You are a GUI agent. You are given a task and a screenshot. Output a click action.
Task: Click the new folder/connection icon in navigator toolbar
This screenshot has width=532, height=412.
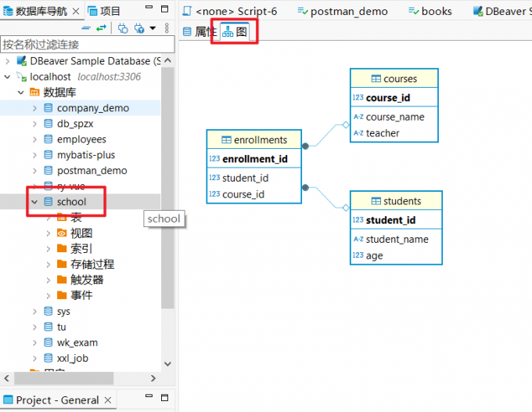123,28
